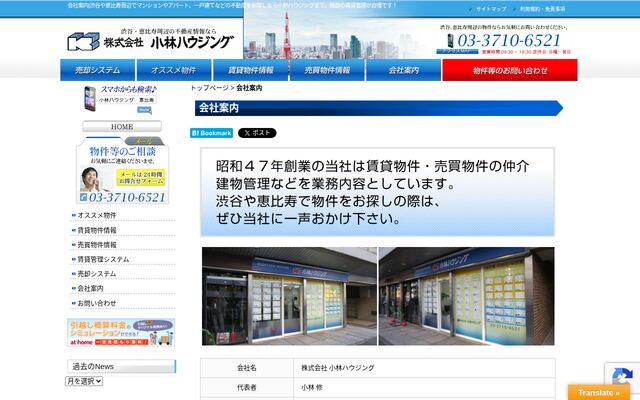
Task: Click the yellow メールは24時間 inquiry form label
Action: [x=141, y=178]
